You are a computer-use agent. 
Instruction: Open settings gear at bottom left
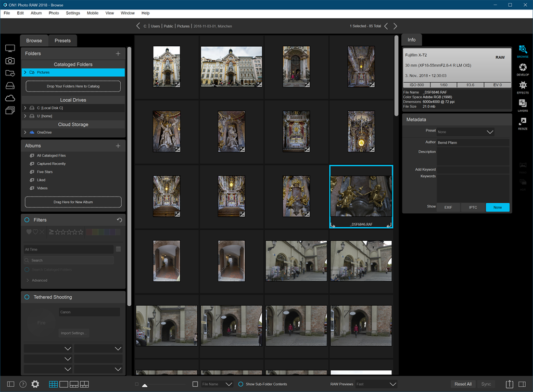point(35,384)
